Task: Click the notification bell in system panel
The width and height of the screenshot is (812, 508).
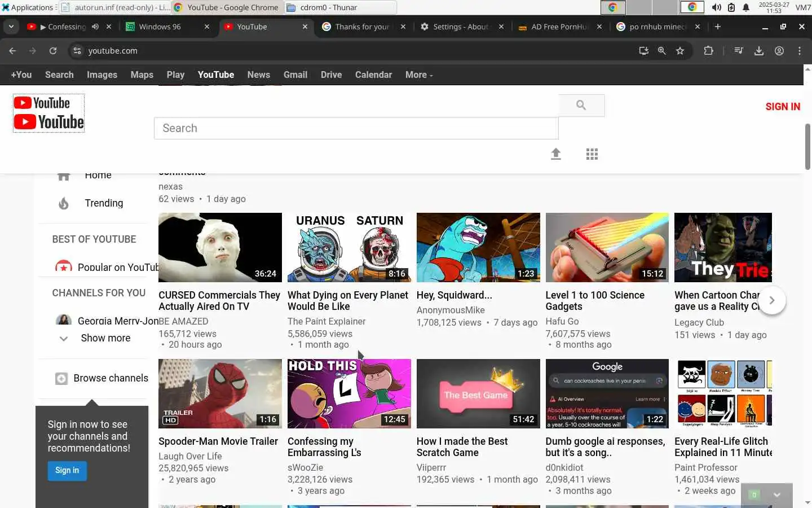Action: [x=746, y=7]
